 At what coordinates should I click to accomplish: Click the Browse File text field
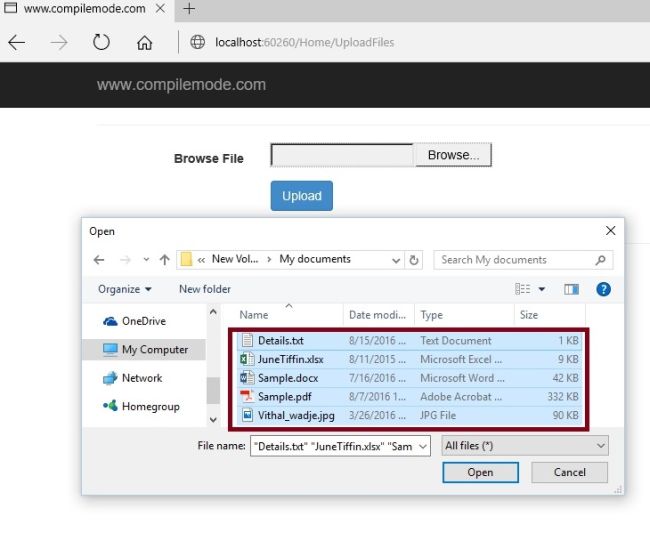click(x=342, y=155)
